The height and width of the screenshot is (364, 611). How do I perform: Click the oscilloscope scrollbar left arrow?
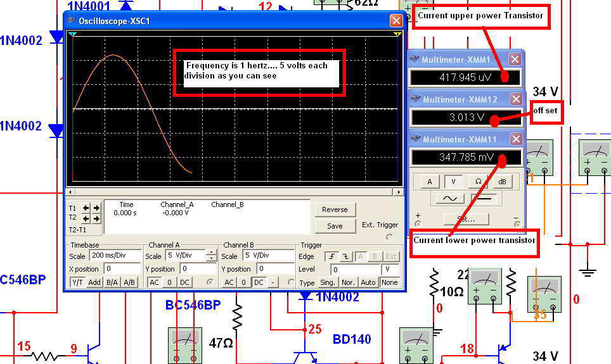[70, 192]
